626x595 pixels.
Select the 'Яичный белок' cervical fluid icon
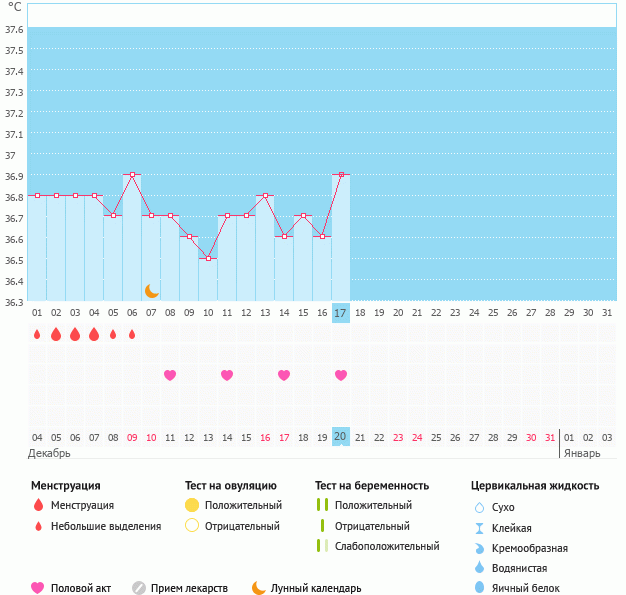tap(479, 589)
